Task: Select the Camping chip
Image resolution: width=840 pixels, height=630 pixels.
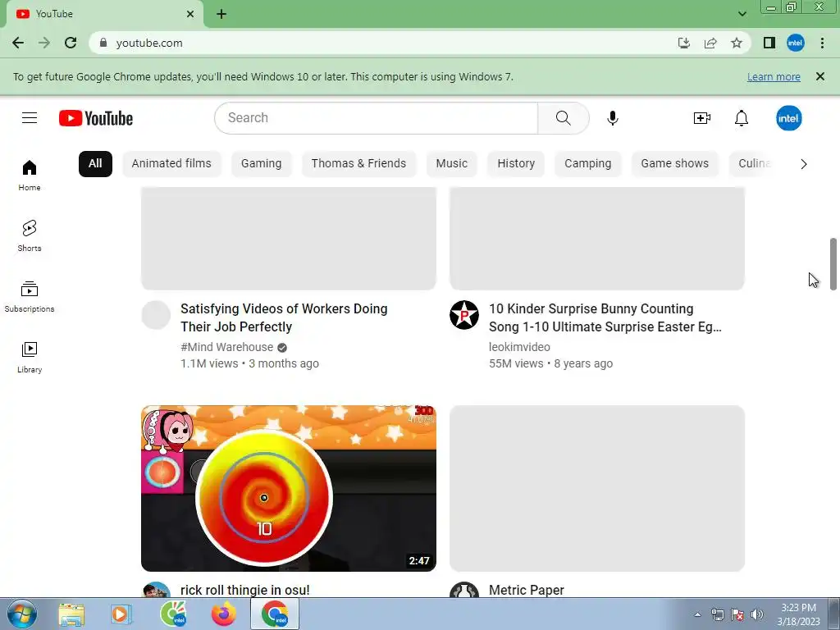Action: [x=587, y=164]
